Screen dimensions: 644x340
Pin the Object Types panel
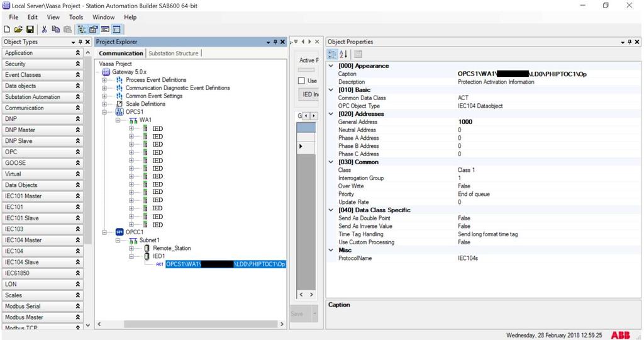[x=80, y=42]
